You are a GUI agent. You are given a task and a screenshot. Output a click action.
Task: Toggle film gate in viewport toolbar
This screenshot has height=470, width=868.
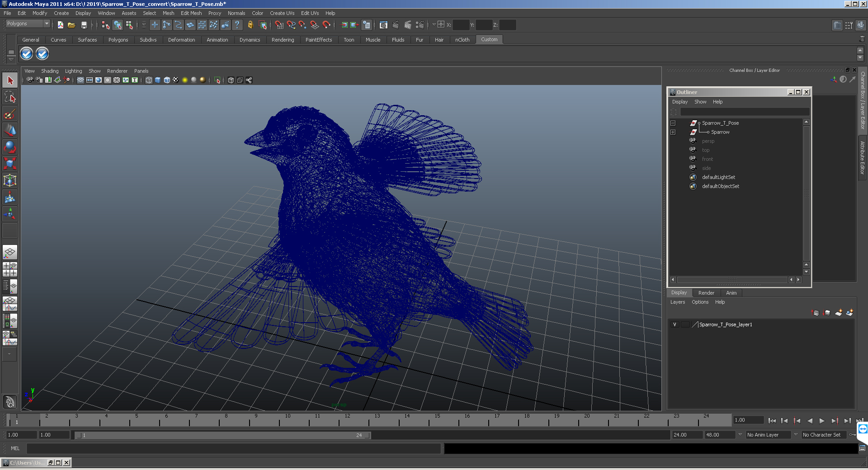tap(90, 80)
